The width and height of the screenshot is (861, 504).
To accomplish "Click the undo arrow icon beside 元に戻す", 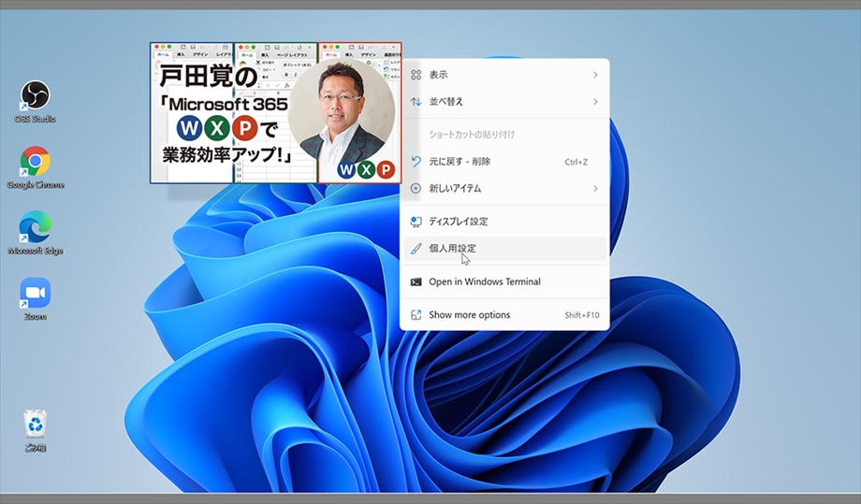I will pyautogui.click(x=416, y=162).
